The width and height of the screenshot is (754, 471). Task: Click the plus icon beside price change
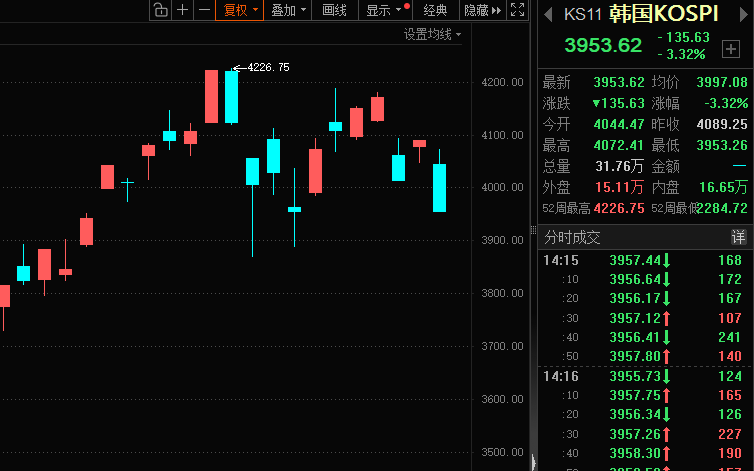(x=731, y=48)
